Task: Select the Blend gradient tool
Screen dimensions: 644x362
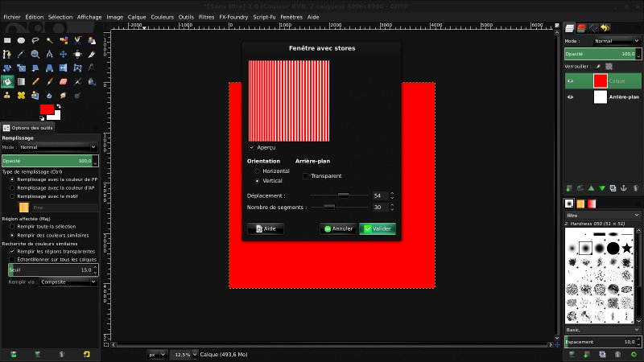Action: pyautogui.click(x=22, y=82)
